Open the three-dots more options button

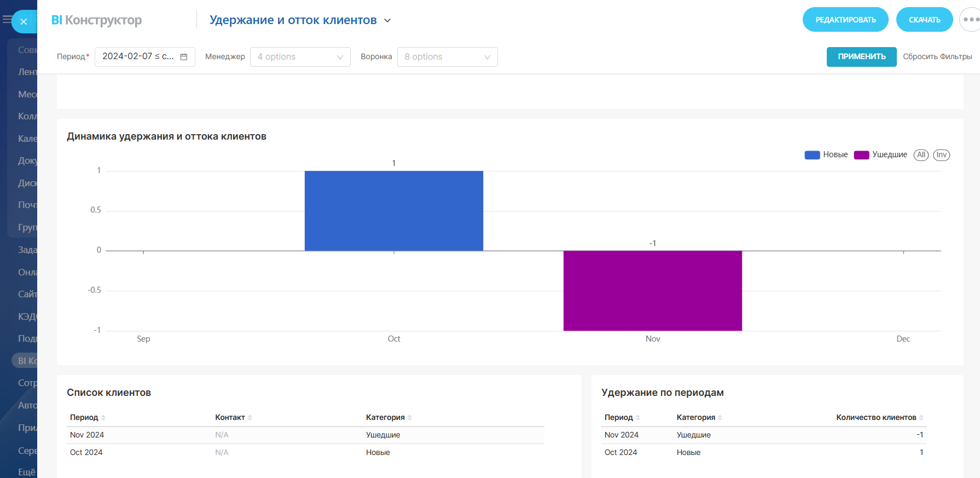click(x=970, y=20)
